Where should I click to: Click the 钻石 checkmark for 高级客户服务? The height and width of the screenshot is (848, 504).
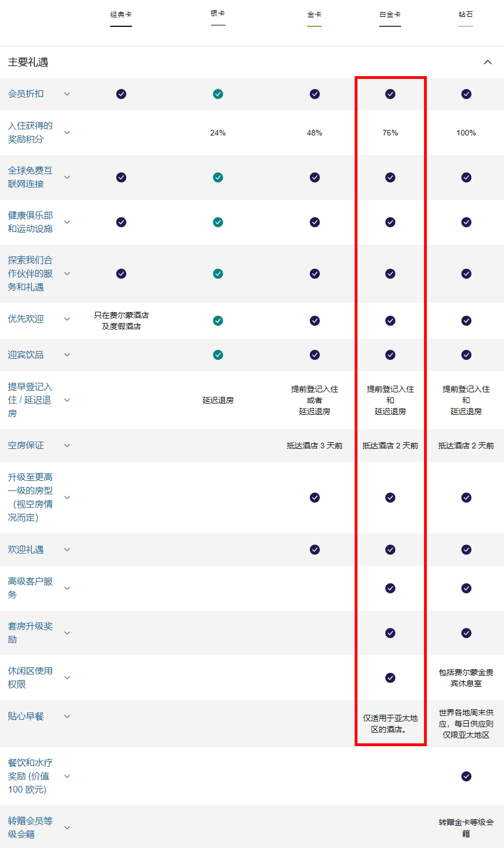(466, 588)
